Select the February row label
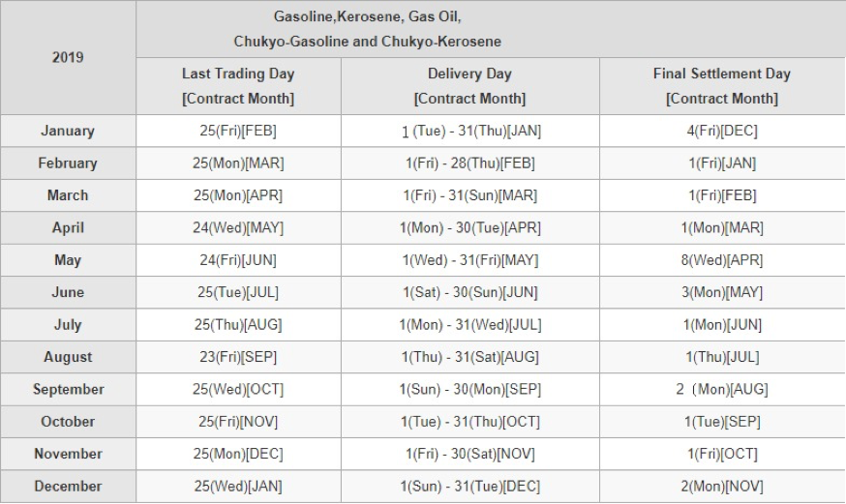 [x=68, y=163]
